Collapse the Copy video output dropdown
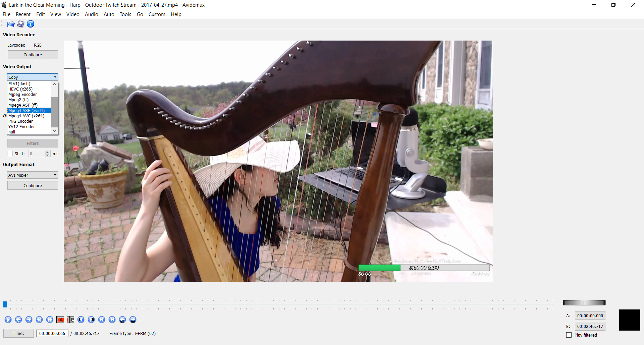This screenshot has height=345, width=644. [33, 77]
